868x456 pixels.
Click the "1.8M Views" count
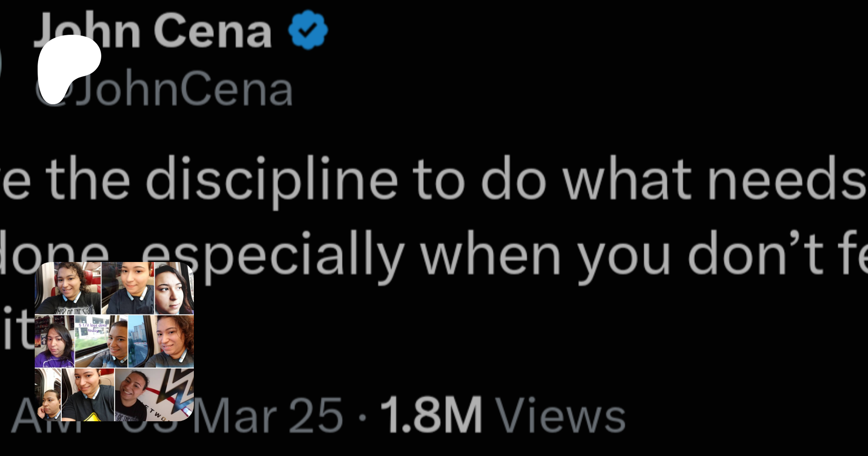(x=502, y=415)
